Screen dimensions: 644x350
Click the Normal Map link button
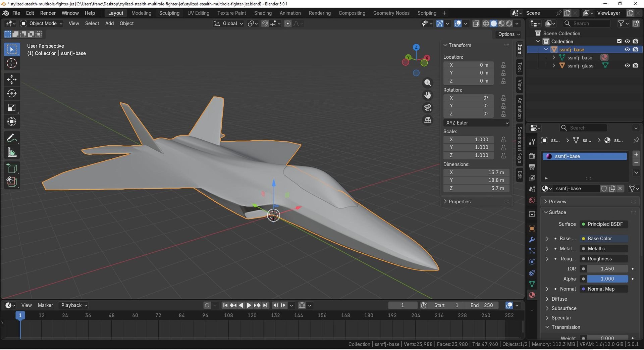click(x=604, y=289)
